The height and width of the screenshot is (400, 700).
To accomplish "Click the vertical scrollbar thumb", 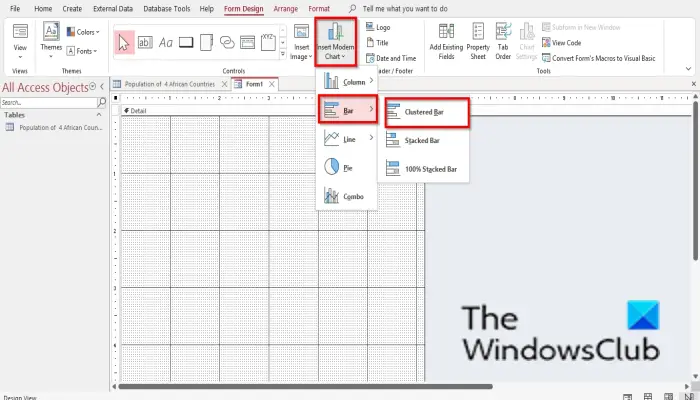I will [x=695, y=180].
